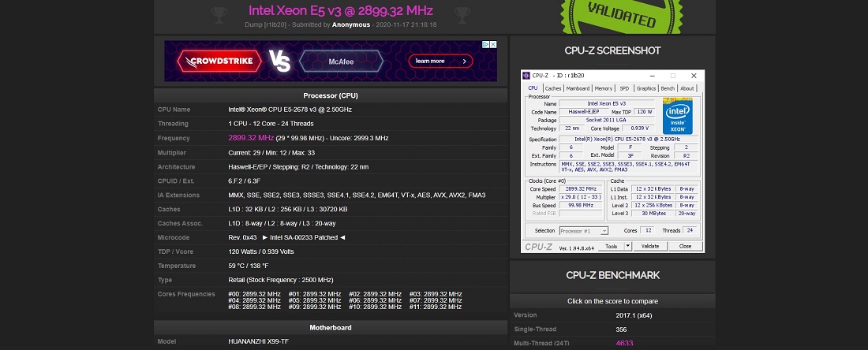
Task: Click the trophy icon left of the title
Action: (x=219, y=15)
